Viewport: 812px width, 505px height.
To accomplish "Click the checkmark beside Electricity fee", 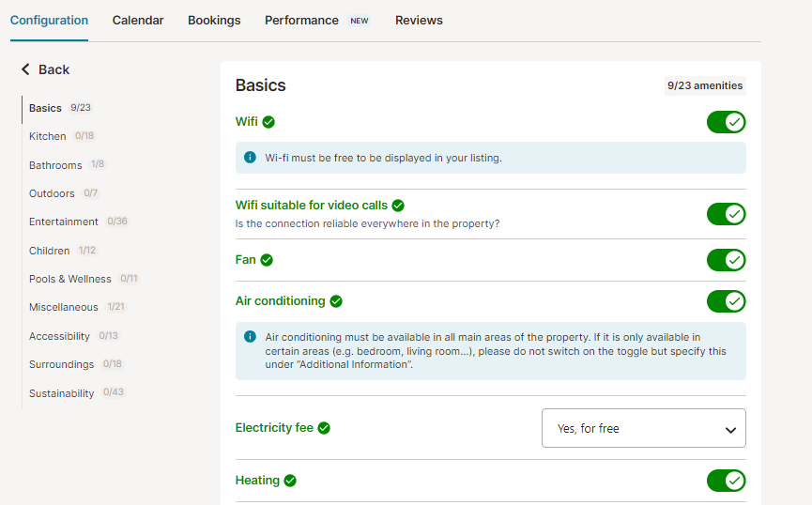I will (x=324, y=428).
